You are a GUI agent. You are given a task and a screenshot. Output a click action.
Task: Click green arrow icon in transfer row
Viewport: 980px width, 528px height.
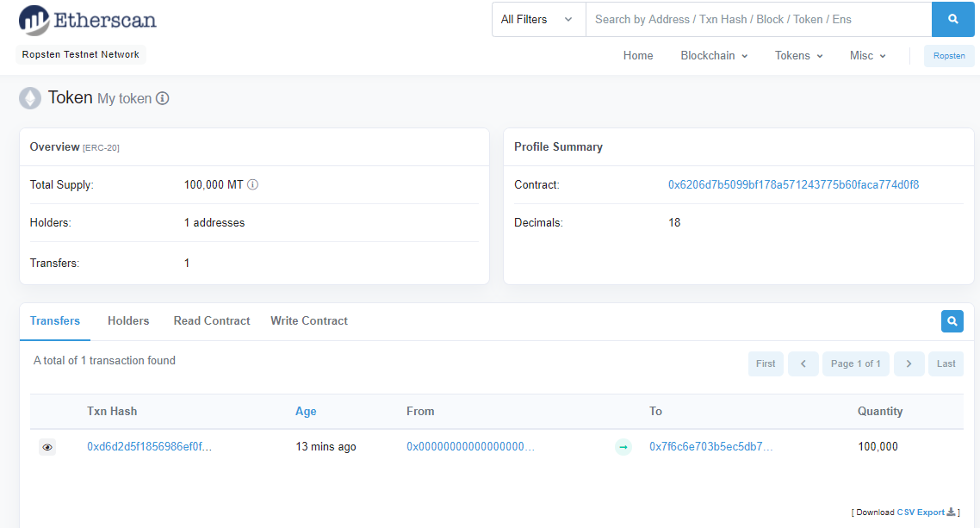click(x=623, y=447)
